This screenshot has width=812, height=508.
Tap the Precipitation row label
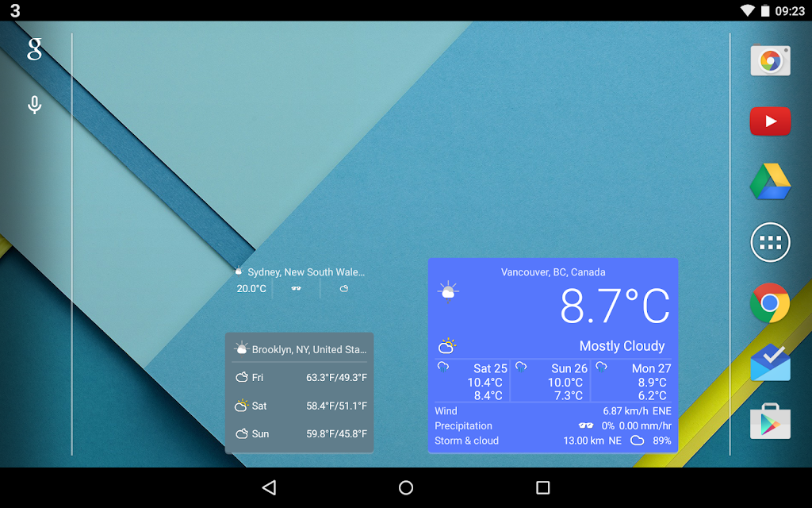tap(463, 426)
